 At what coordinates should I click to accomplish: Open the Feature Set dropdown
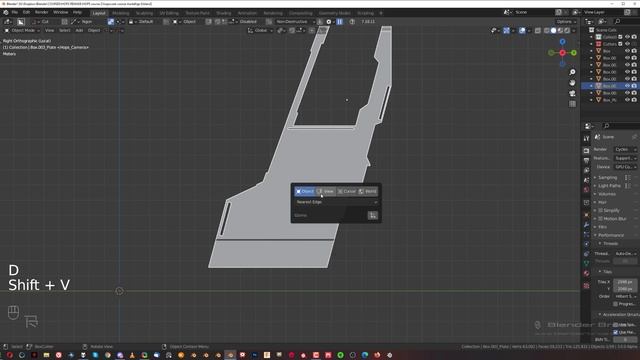coord(625,158)
